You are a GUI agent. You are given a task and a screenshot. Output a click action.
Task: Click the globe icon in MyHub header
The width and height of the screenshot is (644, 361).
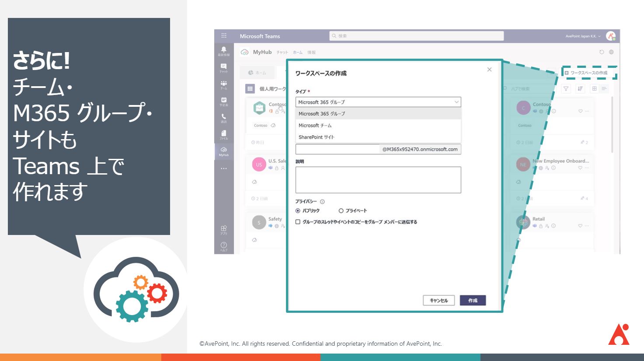[612, 52]
